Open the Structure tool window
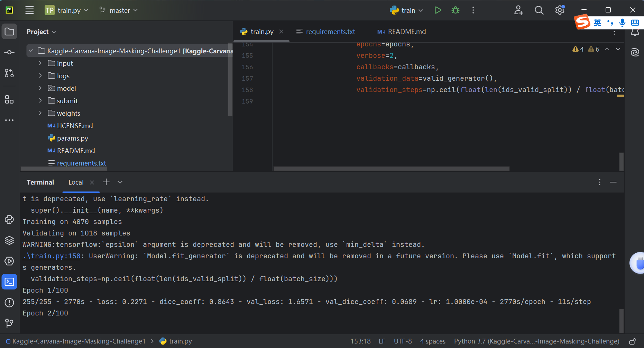Viewport: 644px width, 348px height. (x=9, y=100)
